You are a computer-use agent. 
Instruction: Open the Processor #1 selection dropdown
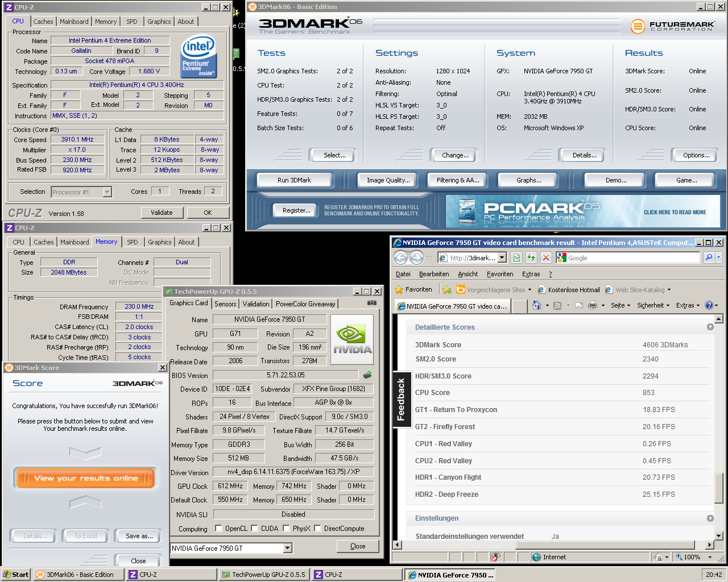pos(107,192)
